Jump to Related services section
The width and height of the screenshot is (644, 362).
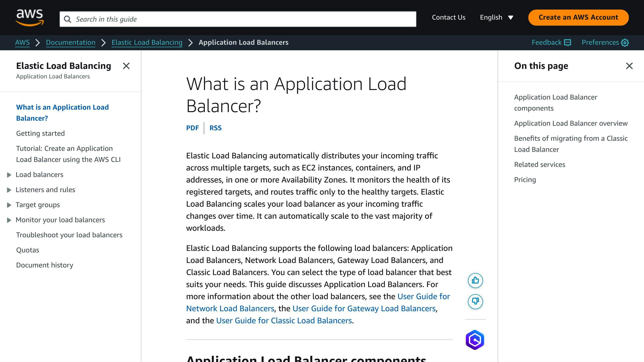540,164
